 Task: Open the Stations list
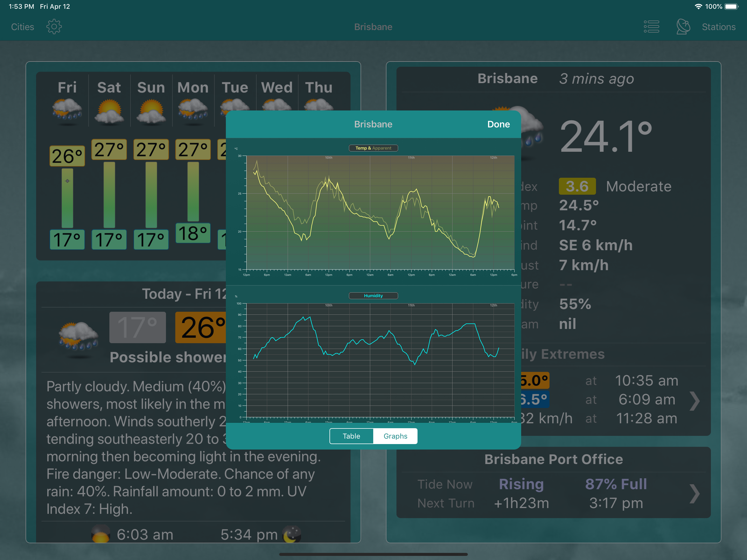(x=718, y=27)
